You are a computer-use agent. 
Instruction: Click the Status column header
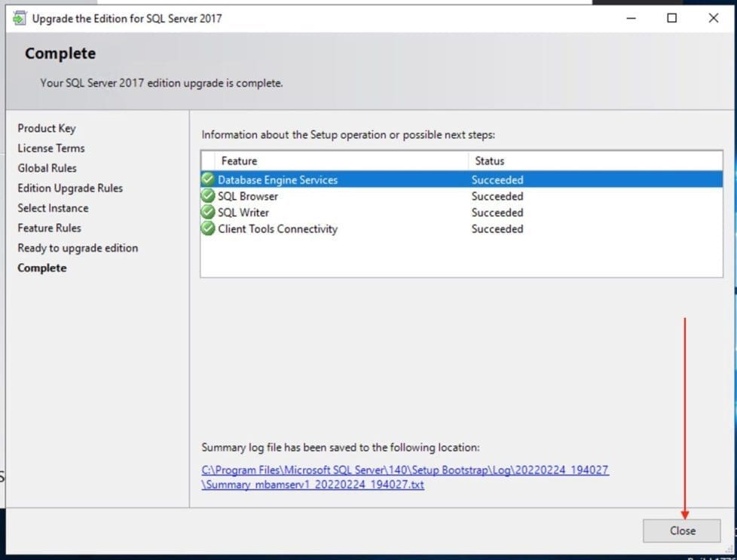[x=489, y=161]
